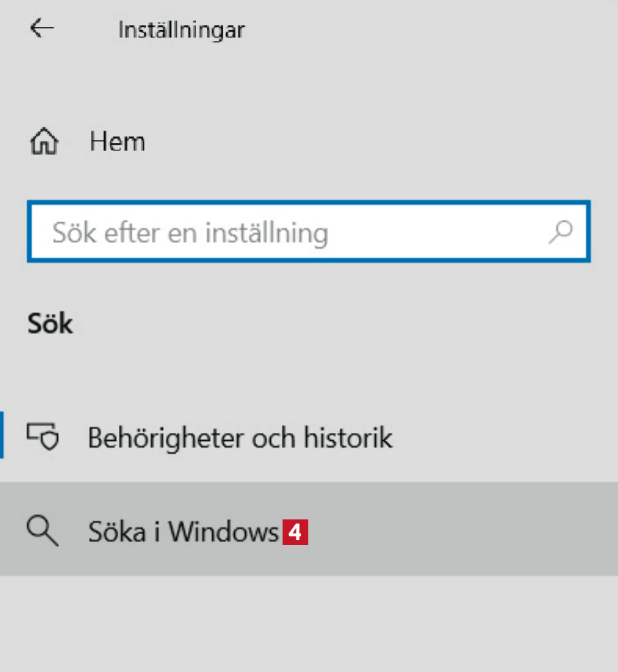The image size is (618, 672).
Task: Click the Hem house icon
Action: coord(45,142)
